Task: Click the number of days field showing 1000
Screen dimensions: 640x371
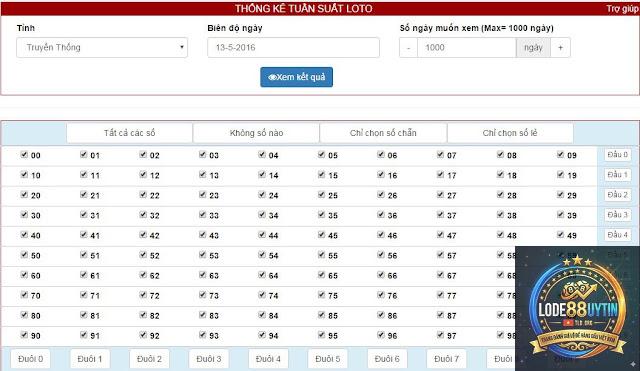Action: (467, 47)
